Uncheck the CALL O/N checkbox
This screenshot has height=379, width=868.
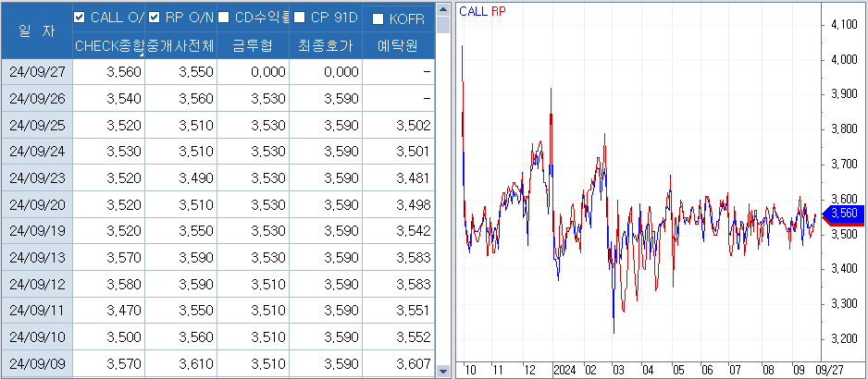coord(80,17)
